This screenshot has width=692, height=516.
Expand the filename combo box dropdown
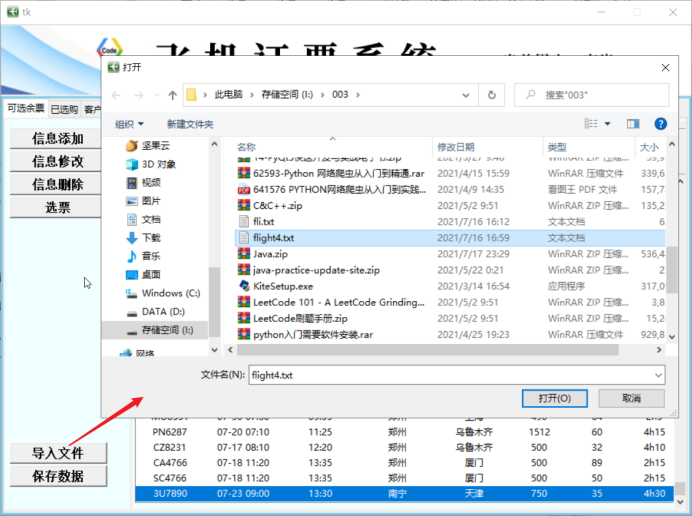tap(658, 376)
